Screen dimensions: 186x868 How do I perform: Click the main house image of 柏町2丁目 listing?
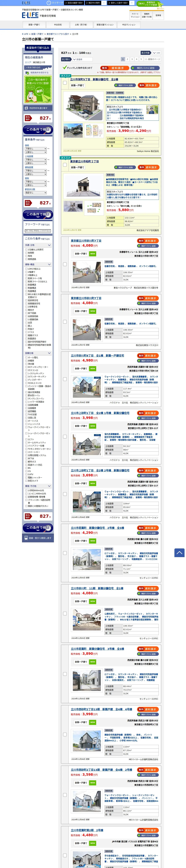point(83,186)
